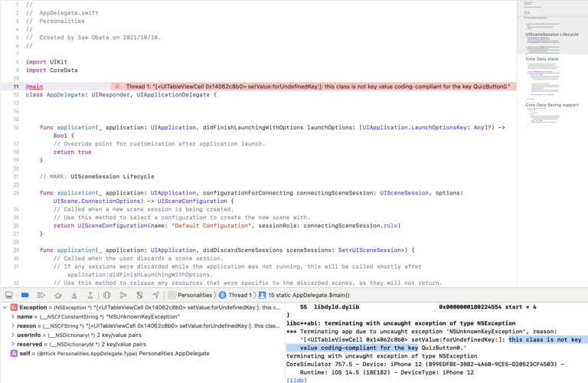Expand the userInfo dictionary row
Image resolution: width=588 pixels, height=383 pixels.
pyautogui.click(x=13, y=335)
